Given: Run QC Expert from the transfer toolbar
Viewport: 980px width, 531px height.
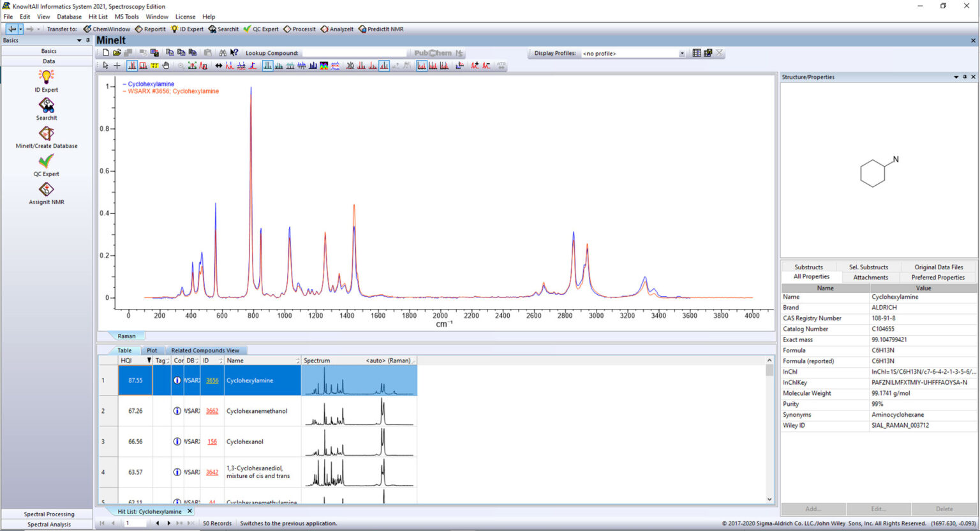Looking at the screenshot, I should (262, 29).
